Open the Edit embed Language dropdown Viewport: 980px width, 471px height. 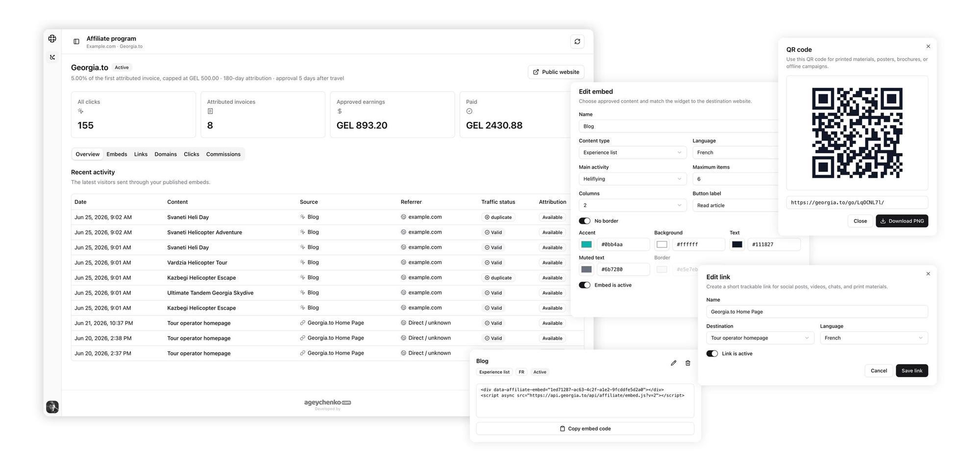coord(735,152)
